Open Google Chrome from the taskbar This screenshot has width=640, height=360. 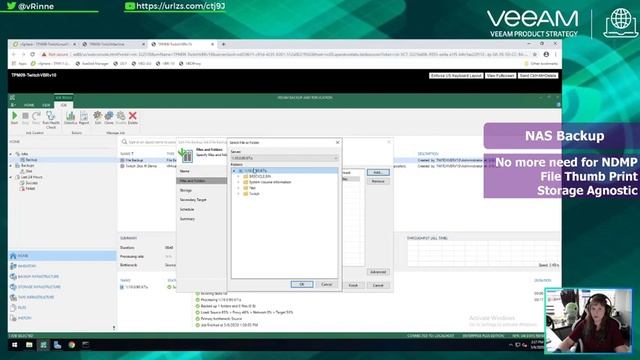72,345
